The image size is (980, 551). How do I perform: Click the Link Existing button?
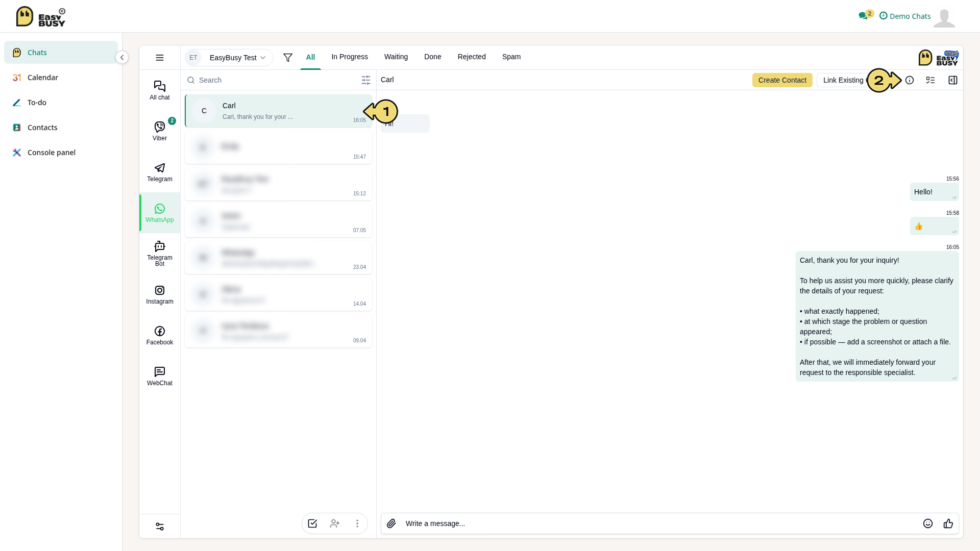tap(843, 80)
